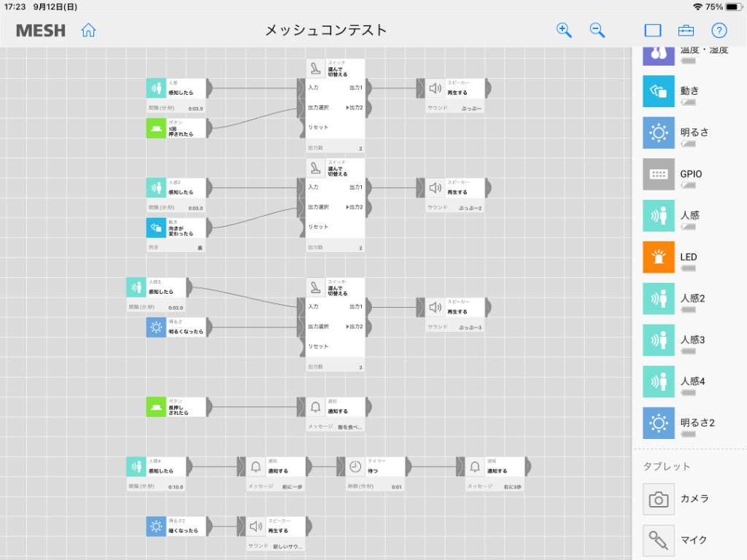747x560 pixels.
Task: Go to MESH home screen
Action: click(x=88, y=31)
